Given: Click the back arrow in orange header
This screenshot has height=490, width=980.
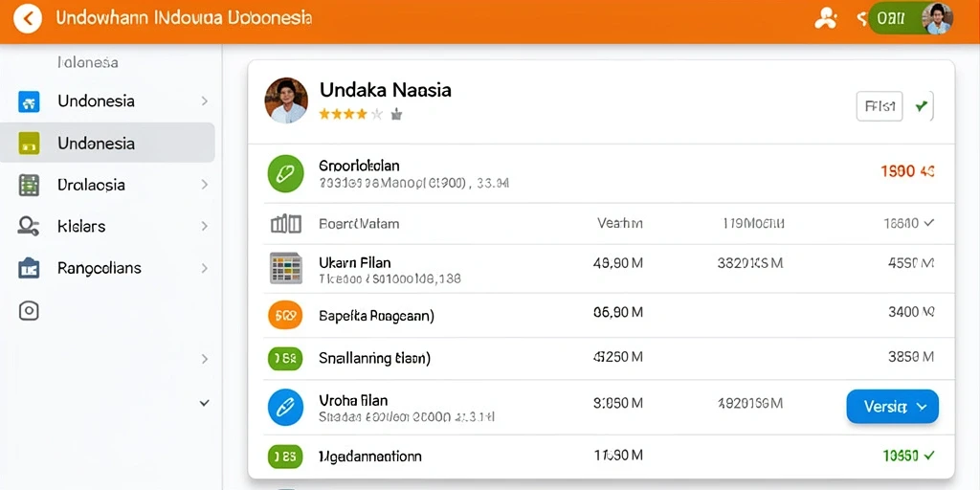Looking at the screenshot, I should 28,19.
